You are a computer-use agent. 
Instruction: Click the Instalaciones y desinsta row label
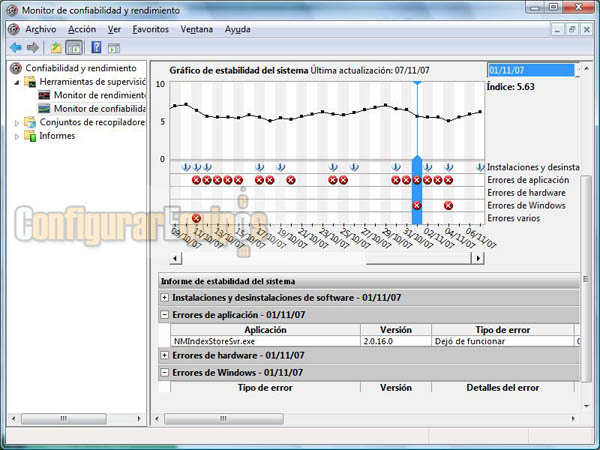click(x=533, y=167)
